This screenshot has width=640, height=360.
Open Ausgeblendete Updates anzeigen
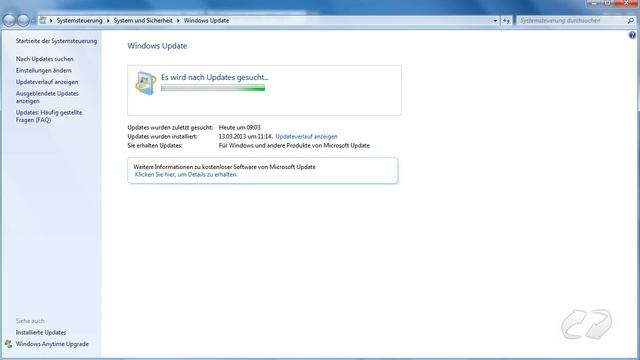point(47,97)
